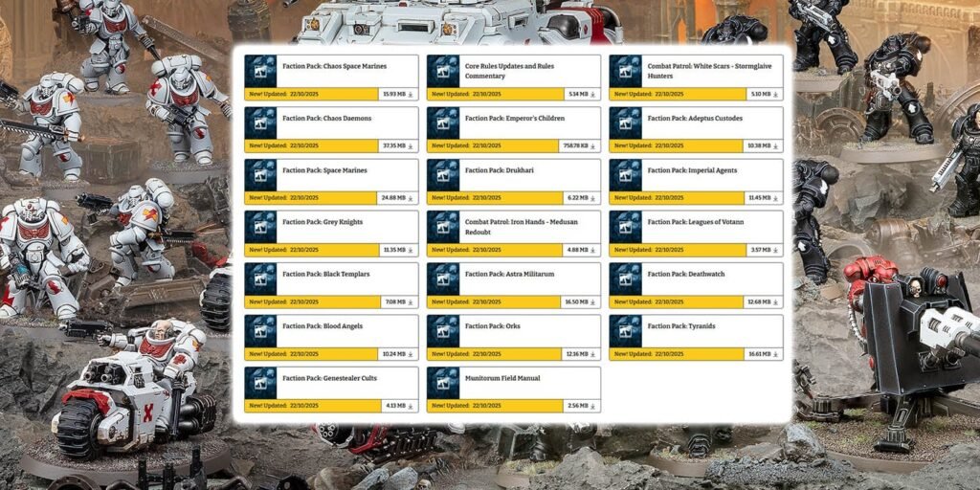The height and width of the screenshot is (490, 980).
Task: Click the Faction Pack: Drukhari document icon
Action: 443,175
